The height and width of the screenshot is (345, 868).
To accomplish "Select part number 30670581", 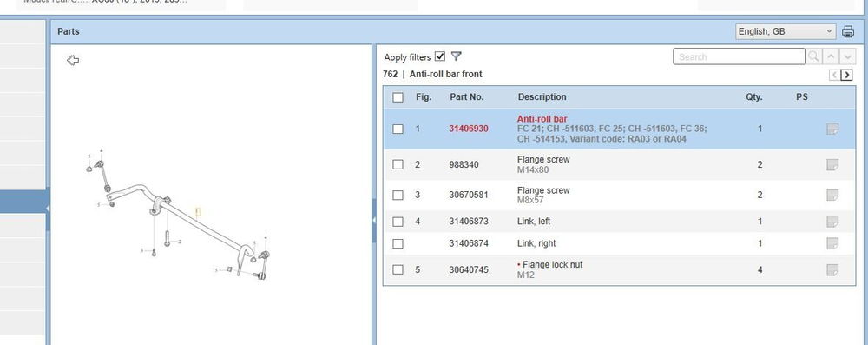I will click(469, 195).
